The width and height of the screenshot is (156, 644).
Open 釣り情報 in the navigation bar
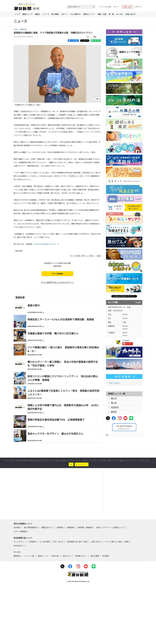(x=55, y=14)
